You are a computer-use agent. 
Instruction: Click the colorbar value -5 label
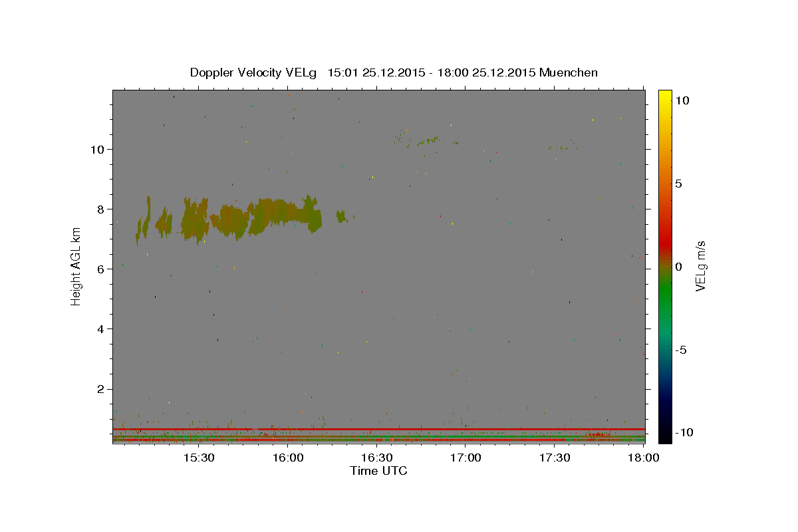pos(680,350)
